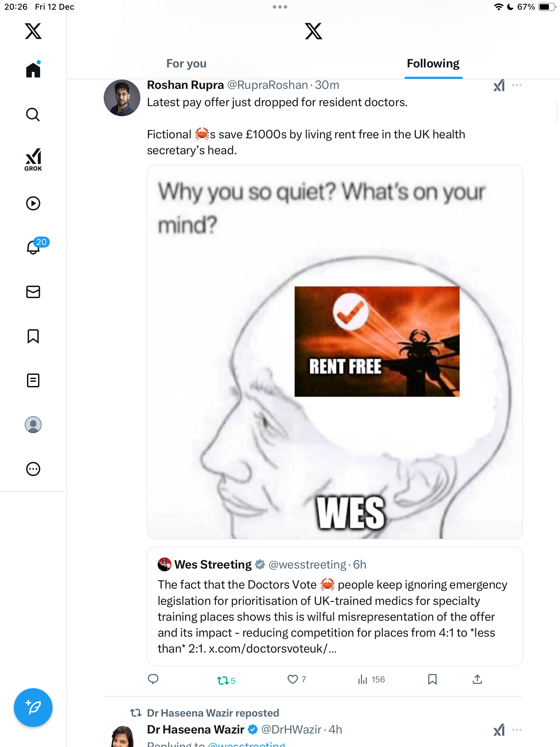
Task: Open the Lists icon in sidebar
Action: [33, 380]
